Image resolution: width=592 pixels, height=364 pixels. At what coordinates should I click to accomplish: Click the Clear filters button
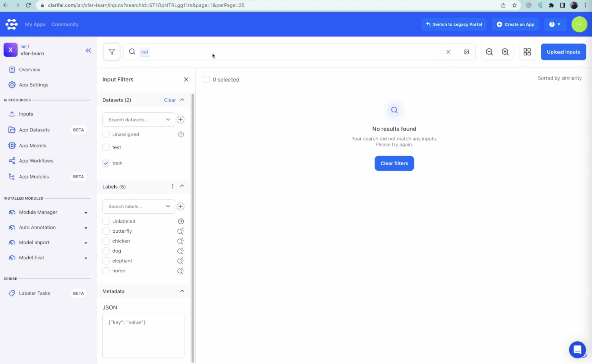(394, 163)
